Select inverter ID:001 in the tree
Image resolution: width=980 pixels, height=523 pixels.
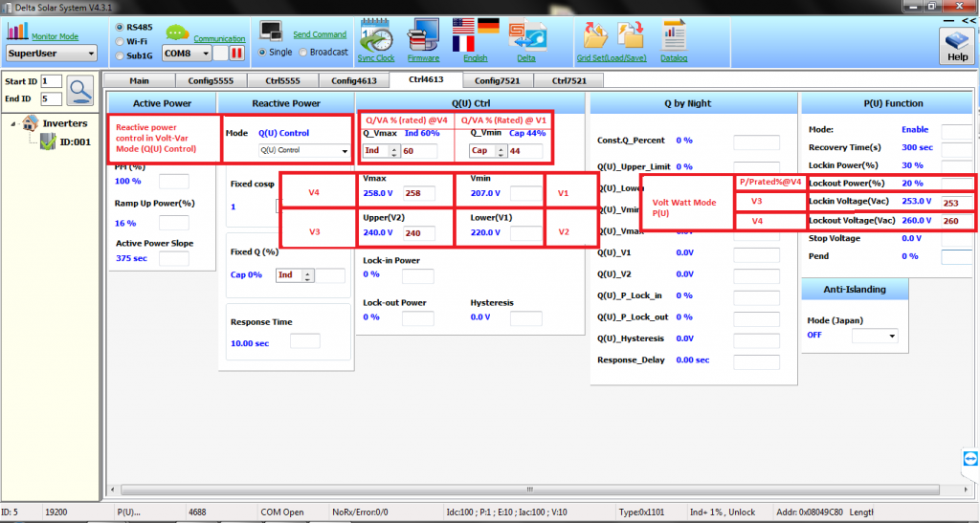point(75,142)
